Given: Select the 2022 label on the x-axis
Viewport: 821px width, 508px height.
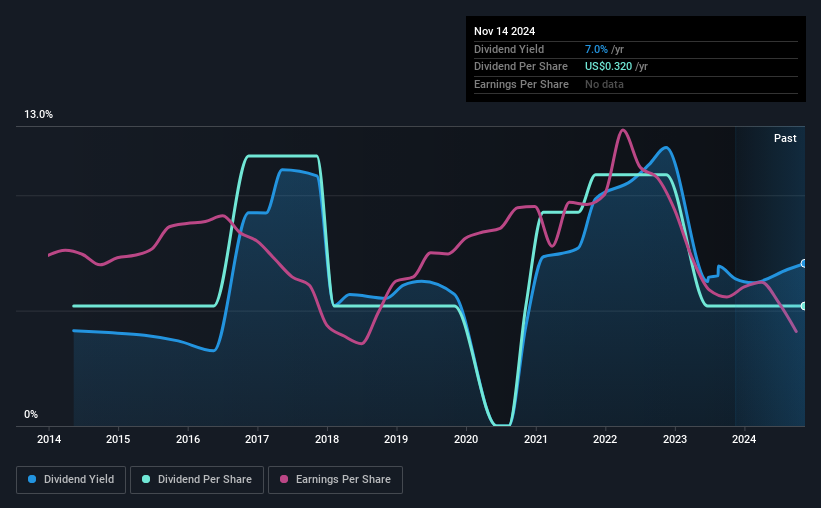Looking at the screenshot, I should tap(605, 439).
